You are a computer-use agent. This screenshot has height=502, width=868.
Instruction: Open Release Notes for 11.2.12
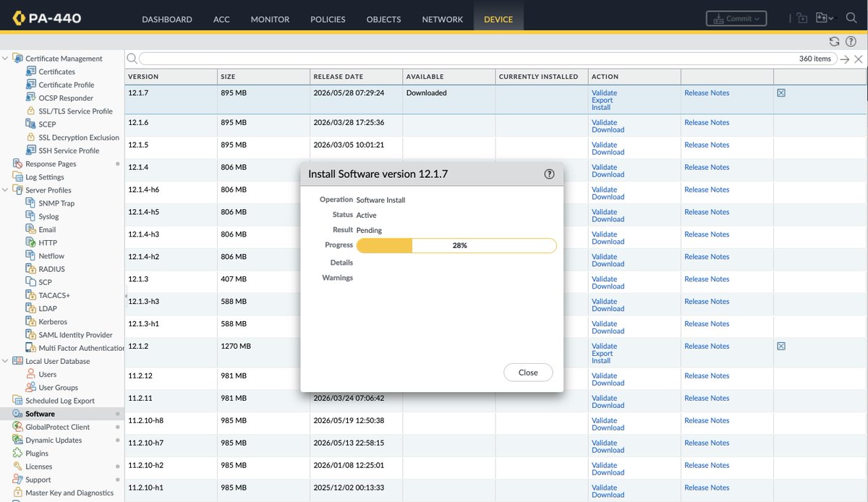707,375
